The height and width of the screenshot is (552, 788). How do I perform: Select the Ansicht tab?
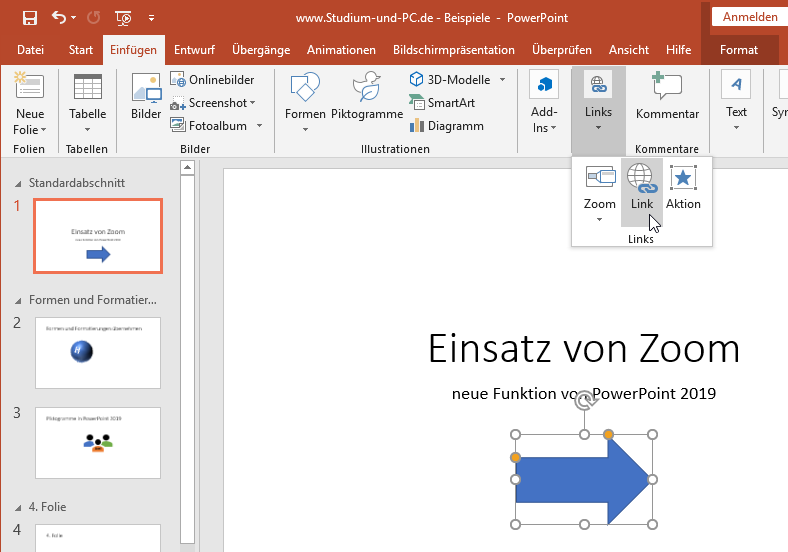click(629, 50)
